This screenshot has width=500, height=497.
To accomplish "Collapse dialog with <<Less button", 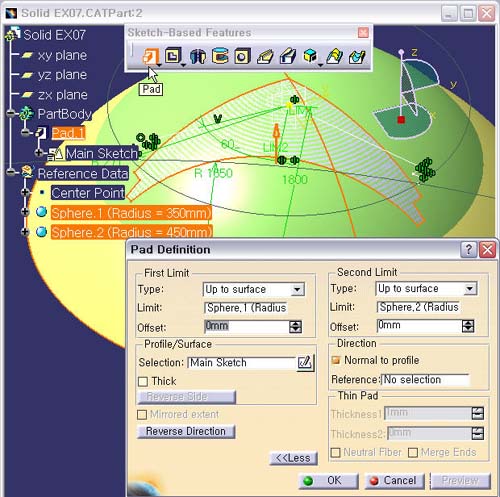I will pyautogui.click(x=293, y=458).
